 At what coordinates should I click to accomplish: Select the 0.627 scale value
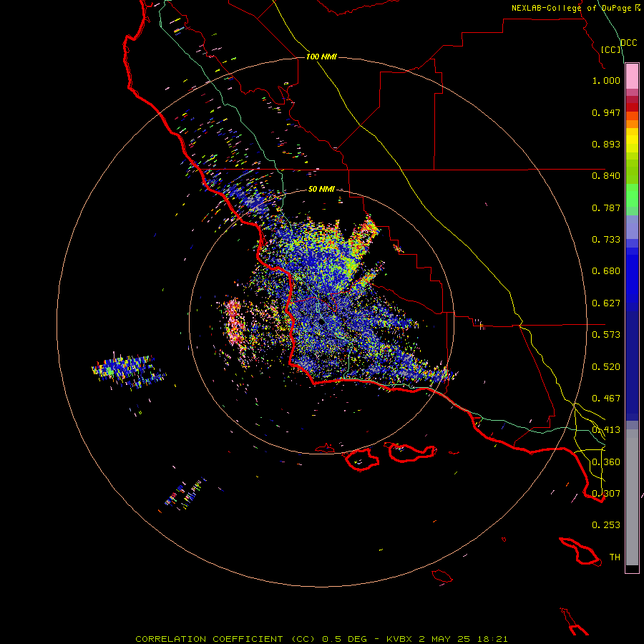tap(606, 303)
